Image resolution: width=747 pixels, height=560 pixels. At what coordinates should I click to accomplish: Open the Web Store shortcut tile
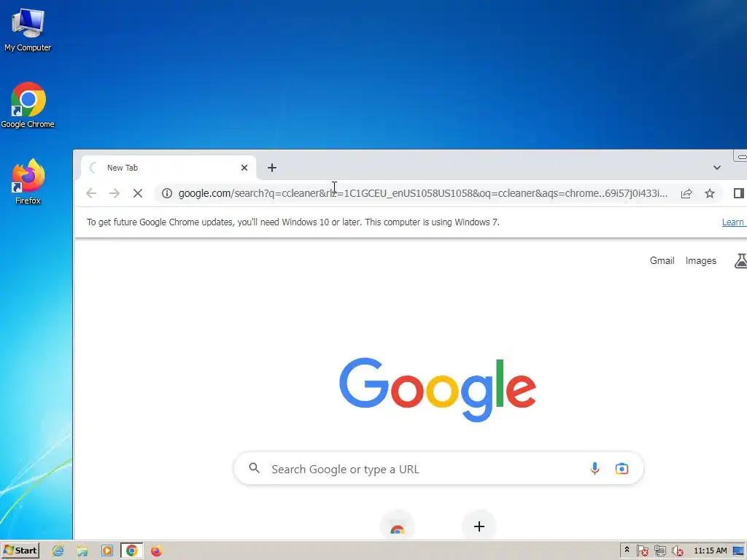click(398, 526)
